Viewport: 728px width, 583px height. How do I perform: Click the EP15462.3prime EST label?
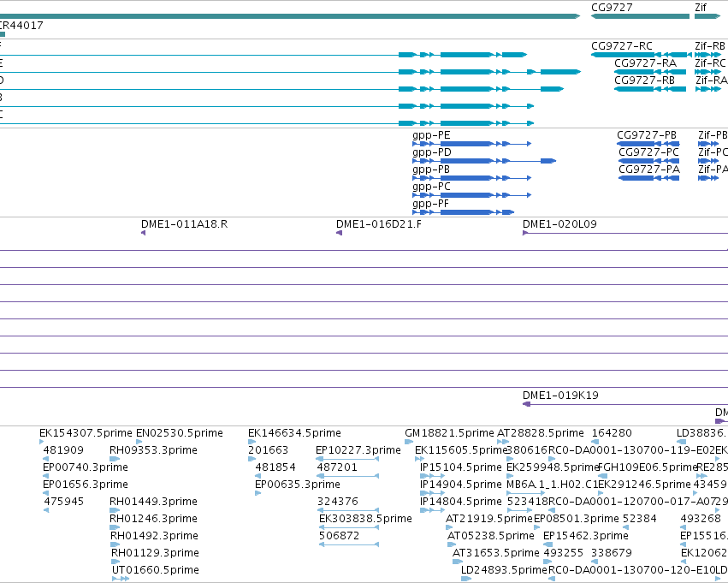click(x=585, y=537)
